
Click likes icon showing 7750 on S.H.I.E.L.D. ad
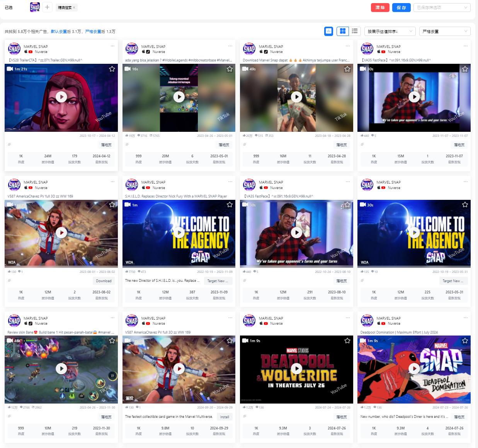pos(127,271)
